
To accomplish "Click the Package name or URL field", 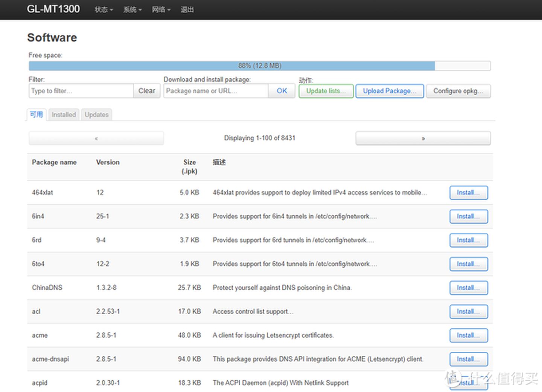I will click(216, 91).
